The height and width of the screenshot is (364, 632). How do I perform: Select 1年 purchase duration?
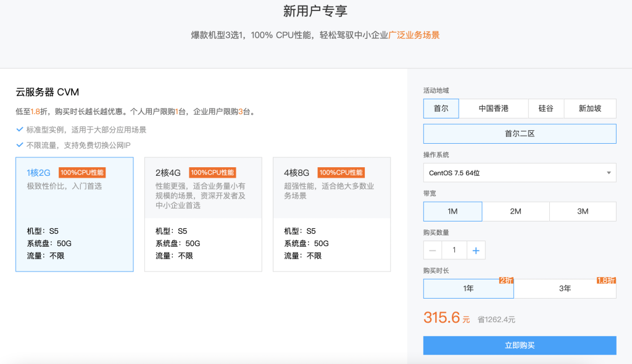pos(468,289)
